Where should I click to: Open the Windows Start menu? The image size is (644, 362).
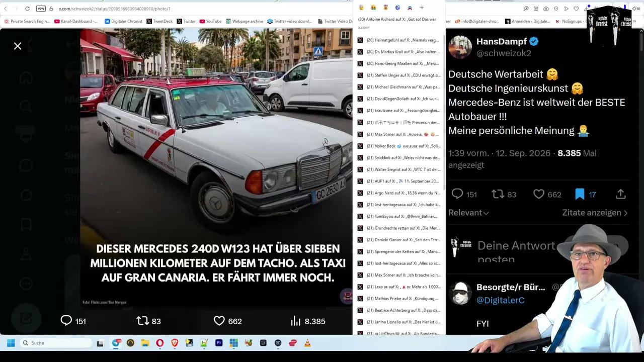click(11, 343)
